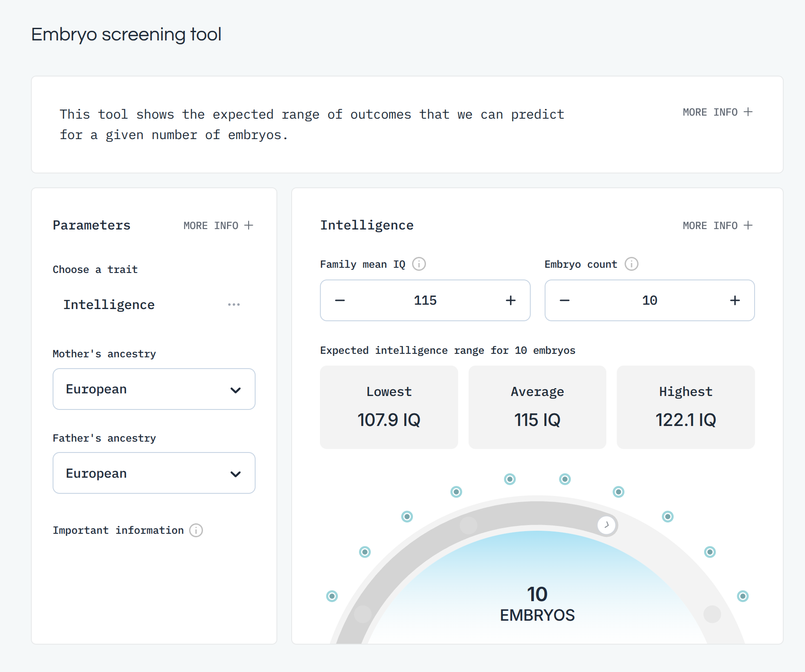Click '10 EMBRYOS' text in the dial
The image size is (805, 672).
(x=537, y=604)
